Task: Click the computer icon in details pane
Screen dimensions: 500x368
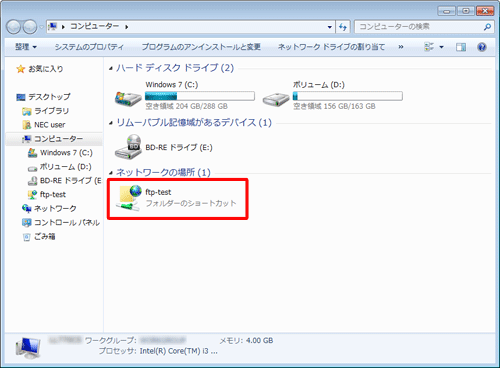Action: (x=28, y=348)
